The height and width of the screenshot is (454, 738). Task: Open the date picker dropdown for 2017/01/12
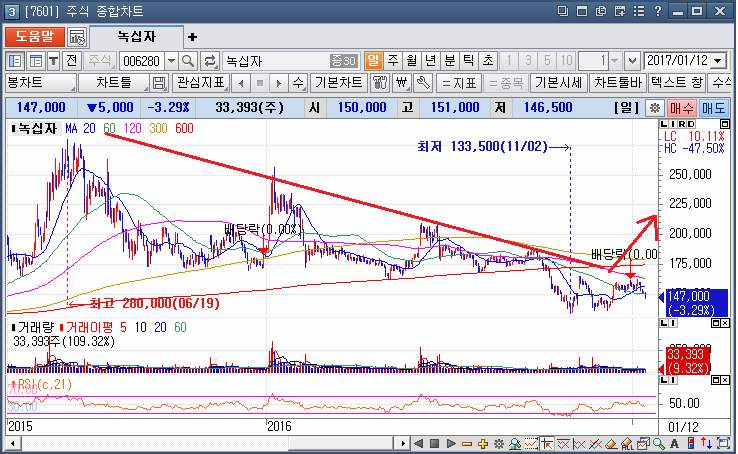[x=718, y=60]
